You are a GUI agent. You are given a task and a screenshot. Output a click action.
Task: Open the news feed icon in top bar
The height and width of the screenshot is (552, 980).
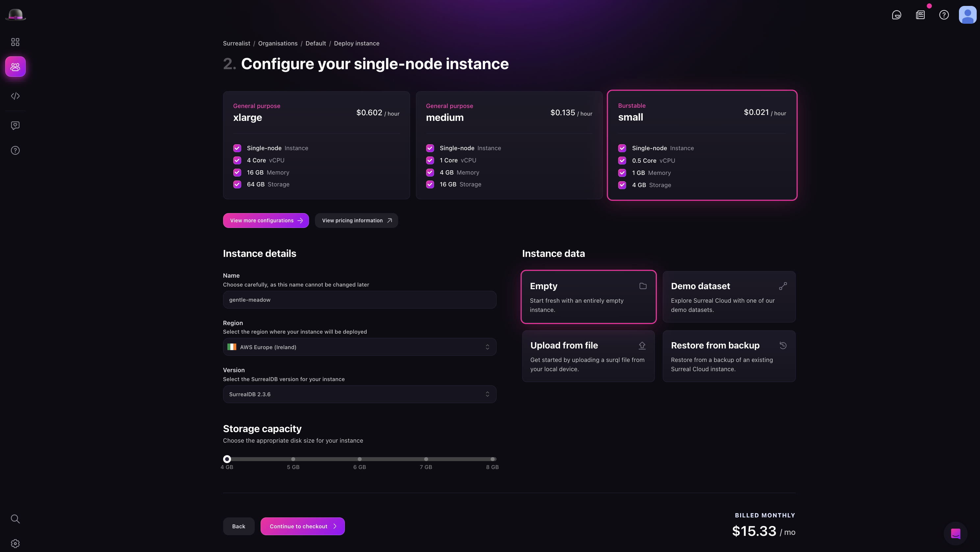click(920, 15)
